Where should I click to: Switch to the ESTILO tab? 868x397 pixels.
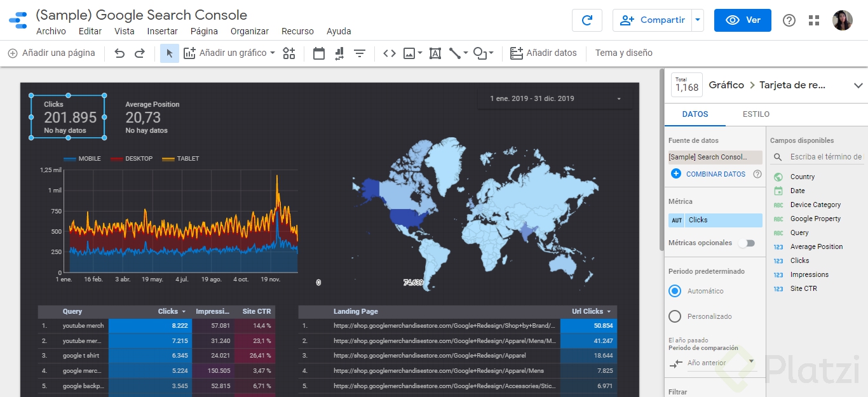coord(756,114)
